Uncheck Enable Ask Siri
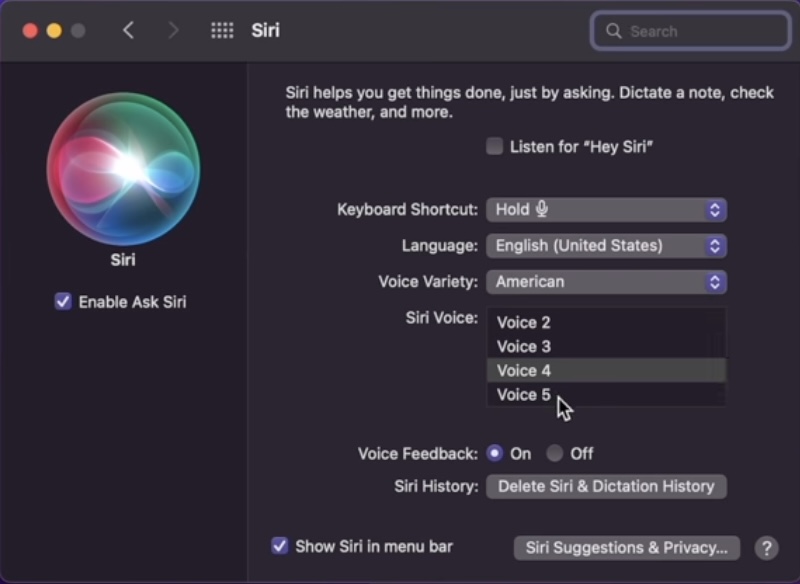This screenshot has width=800, height=584. [x=63, y=302]
